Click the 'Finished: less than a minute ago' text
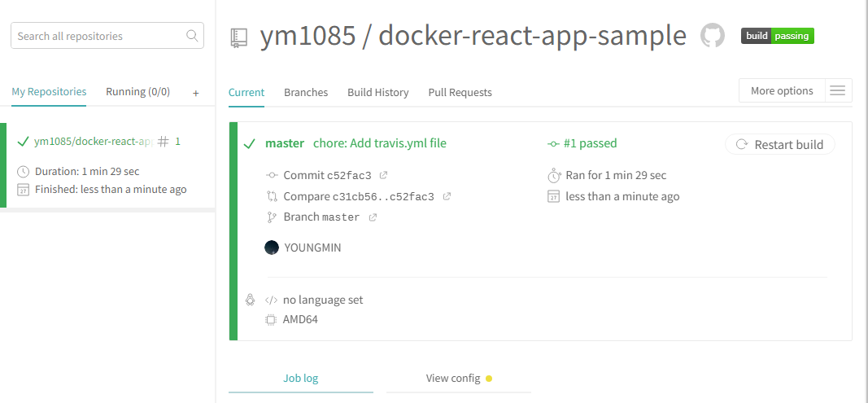 111,190
